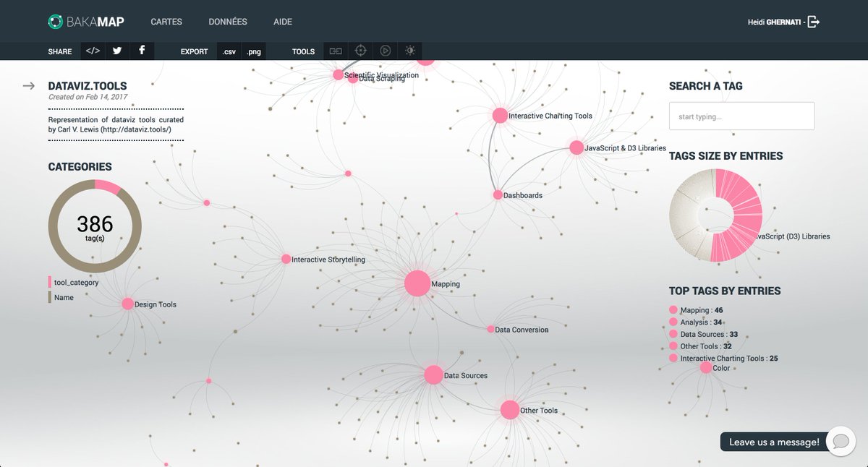The image size is (868, 467).
Task: Open the DONNÉES menu
Action: pyautogui.click(x=228, y=22)
